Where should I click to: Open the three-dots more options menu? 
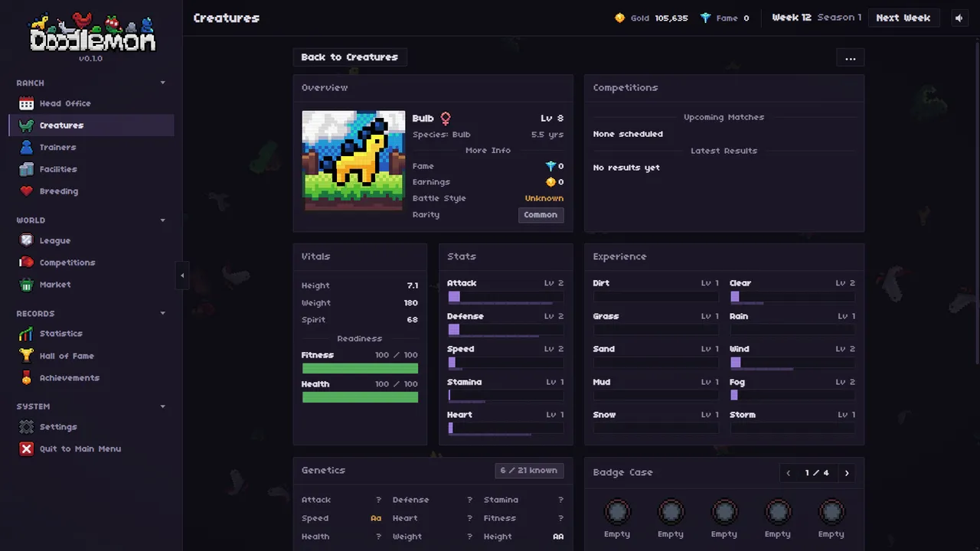[x=851, y=57]
